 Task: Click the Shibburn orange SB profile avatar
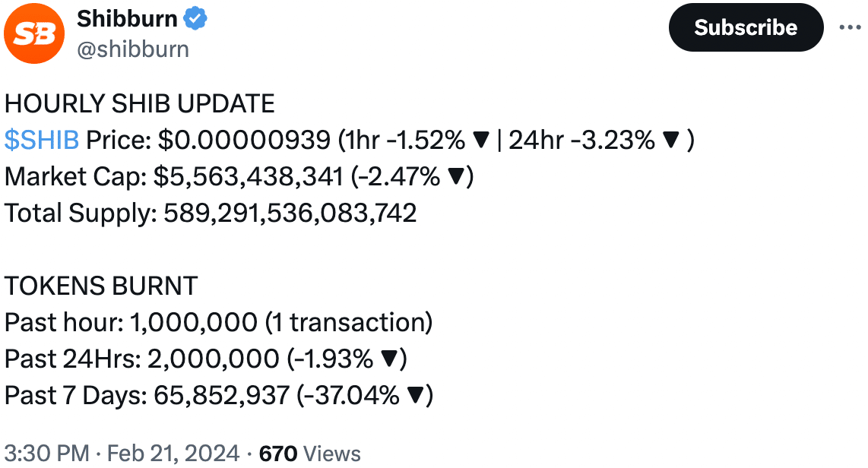[32, 34]
